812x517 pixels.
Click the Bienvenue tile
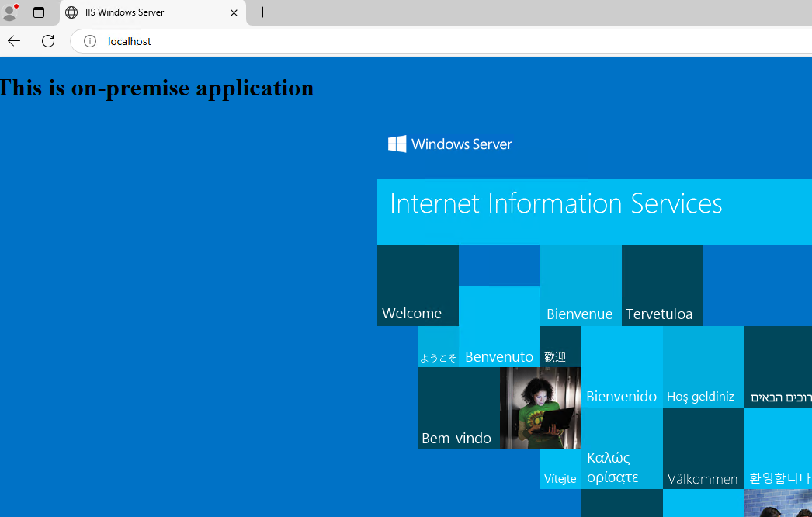tap(581, 285)
